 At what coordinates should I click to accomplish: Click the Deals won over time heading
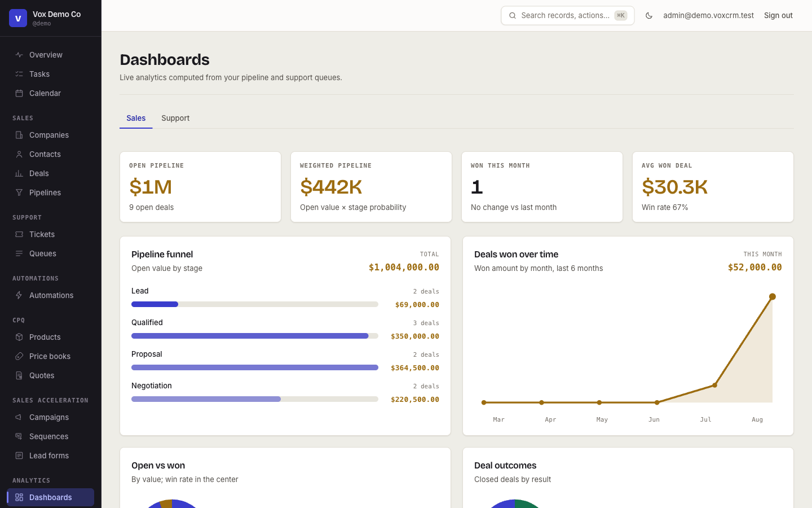coord(516,255)
